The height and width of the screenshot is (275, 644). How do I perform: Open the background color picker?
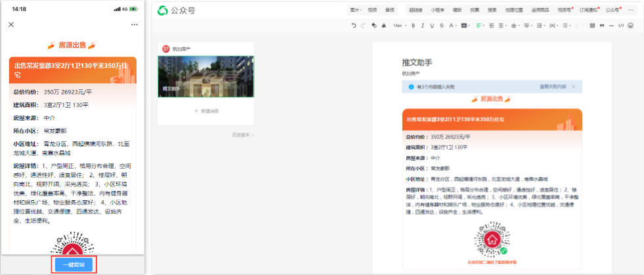[x=465, y=26]
